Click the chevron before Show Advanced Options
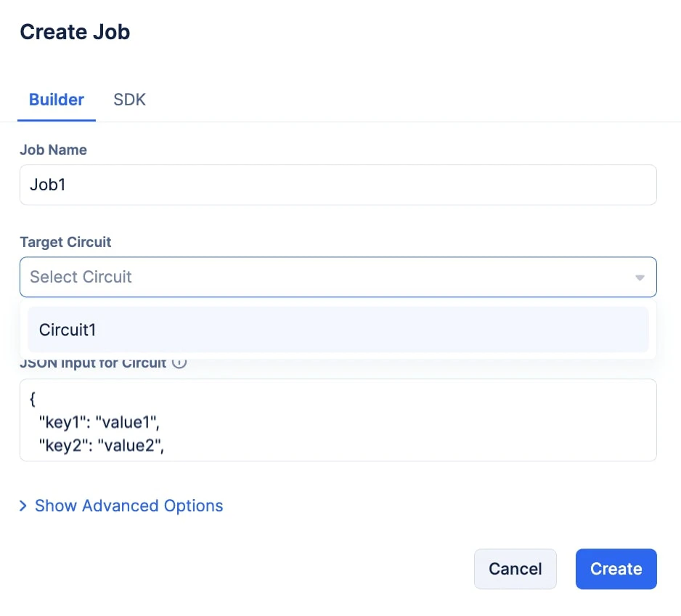This screenshot has width=681, height=616. point(23,506)
